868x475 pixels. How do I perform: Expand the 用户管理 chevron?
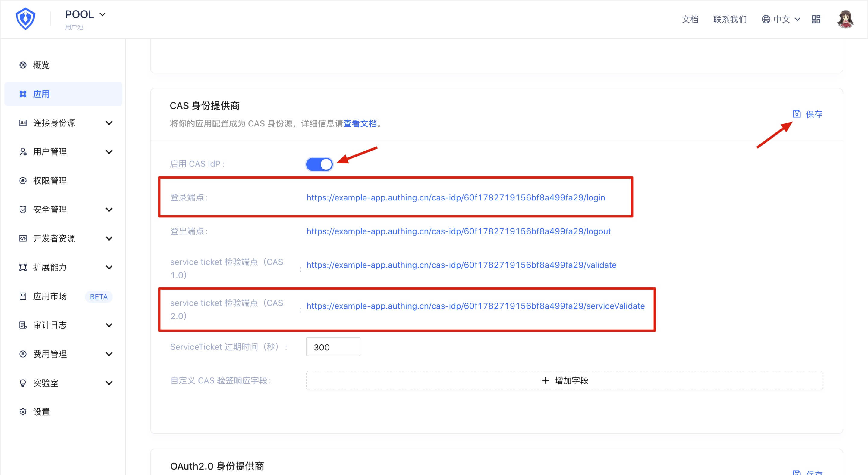109,152
